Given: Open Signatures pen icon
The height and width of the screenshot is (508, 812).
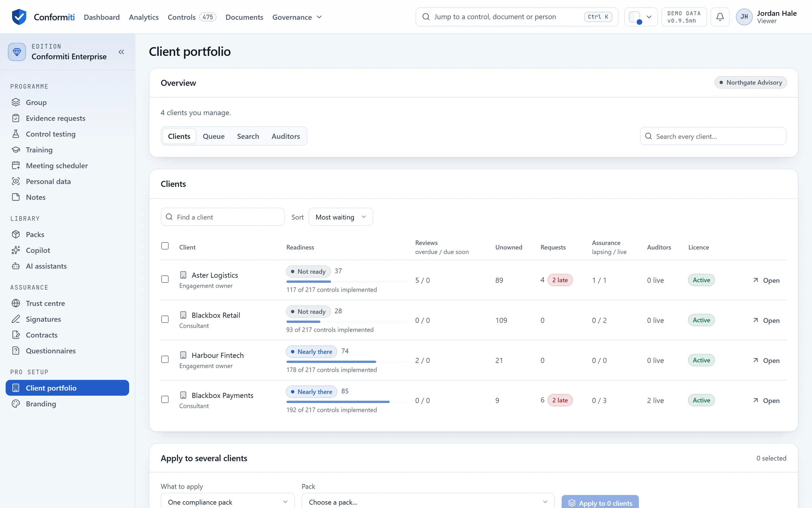Looking at the screenshot, I should 16,319.
